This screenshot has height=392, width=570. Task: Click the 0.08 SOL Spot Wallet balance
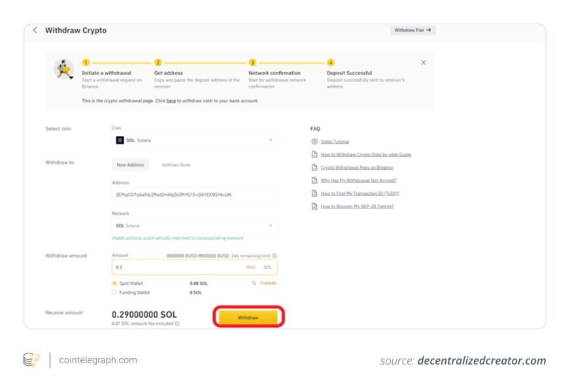(x=199, y=284)
